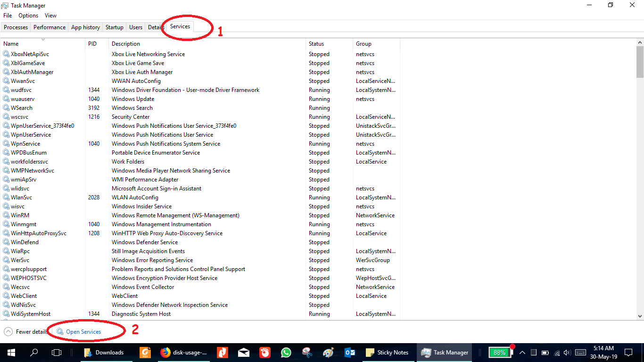Select the WMPNetworkSvc service name
644x362 pixels.
[x=33, y=171]
